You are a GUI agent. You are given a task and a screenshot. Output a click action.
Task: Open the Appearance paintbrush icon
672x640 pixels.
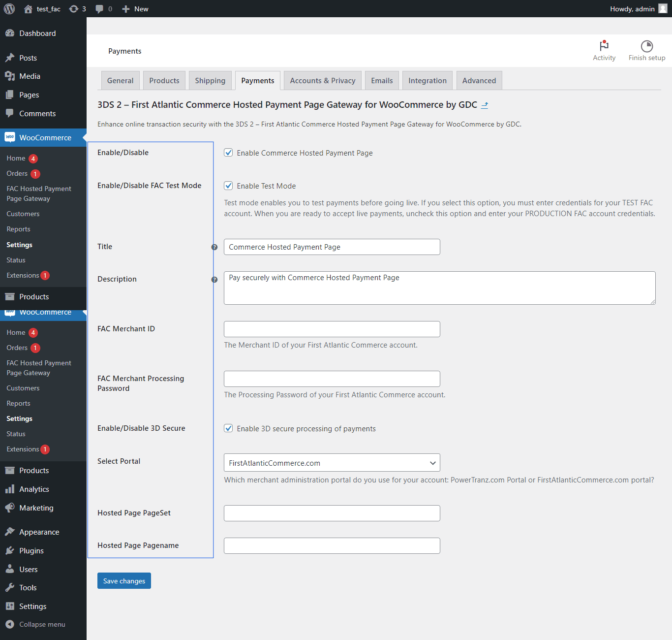coord(10,532)
